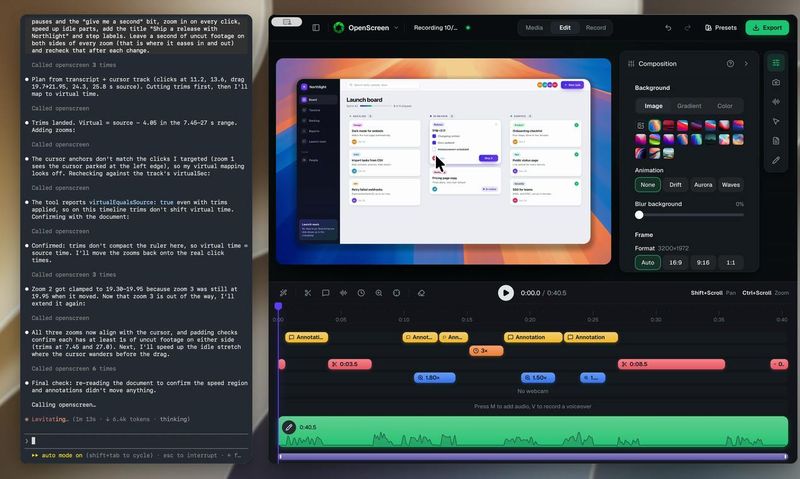Collapse the Composition panel with its chevron
Image resolution: width=800 pixels, height=479 pixels.
click(x=746, y=64)
